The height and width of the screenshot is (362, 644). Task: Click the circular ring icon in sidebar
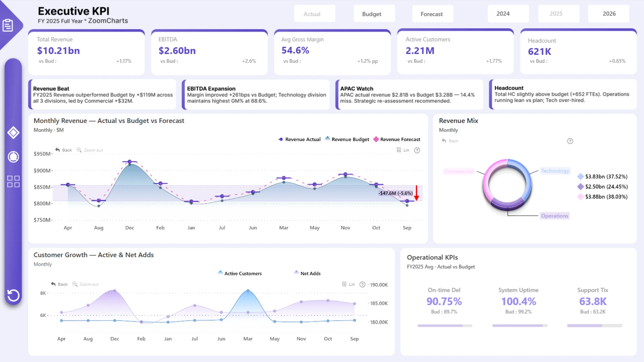coord(13,157)
